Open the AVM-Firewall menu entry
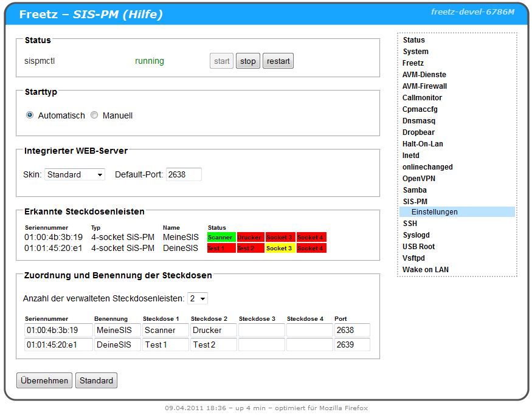 [424, 86]
